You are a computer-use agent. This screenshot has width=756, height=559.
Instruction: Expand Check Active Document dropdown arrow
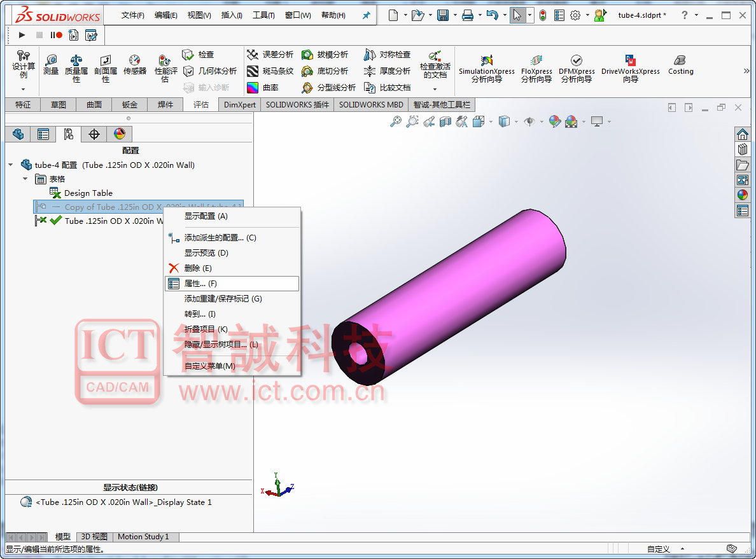(x=435, y=89)
